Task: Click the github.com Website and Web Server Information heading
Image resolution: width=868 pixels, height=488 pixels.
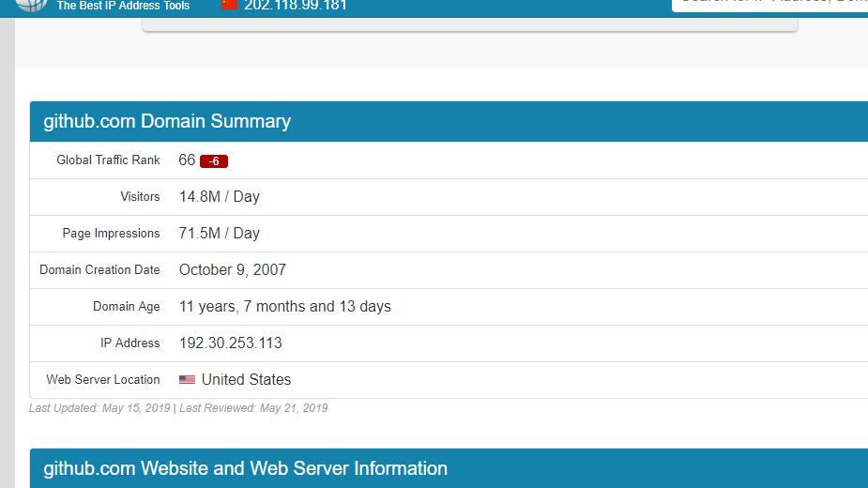Action: [245, 468]
